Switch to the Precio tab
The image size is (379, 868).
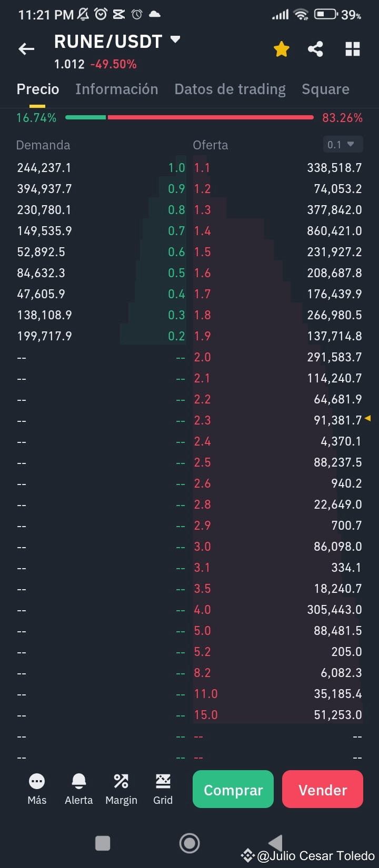(x=38, y=89)
